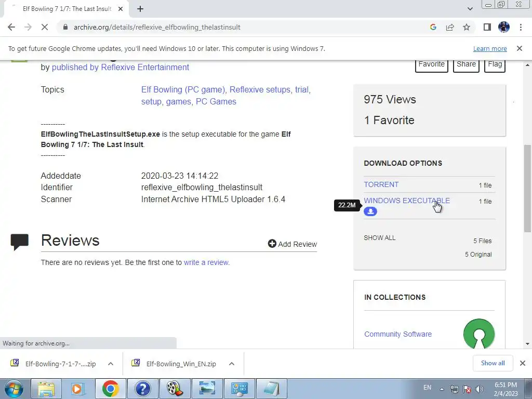The image size is (532, 399).
Task: Click the 975 Views text
Action: click(390, 99)
